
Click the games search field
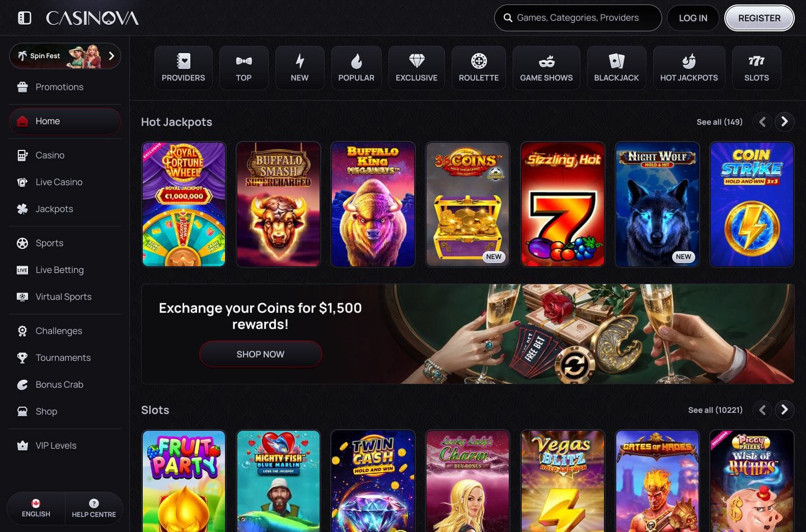point(578,18)
